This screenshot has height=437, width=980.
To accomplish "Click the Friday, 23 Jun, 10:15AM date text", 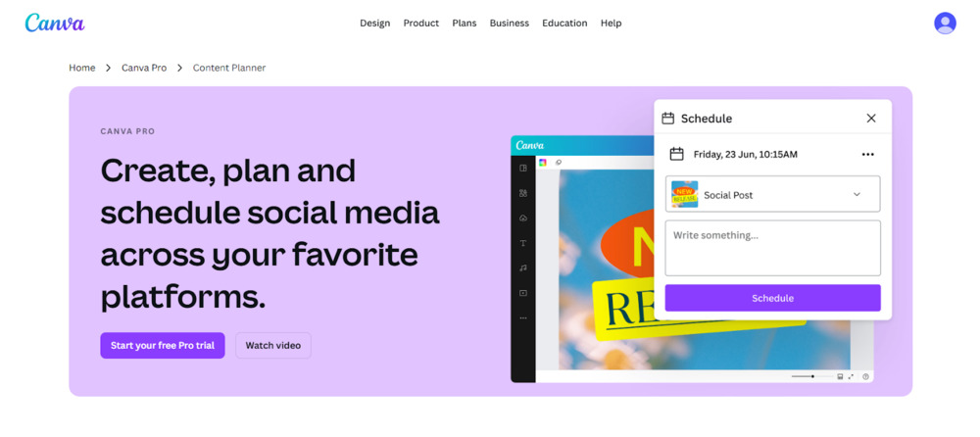I will click(x=746, y=155).
